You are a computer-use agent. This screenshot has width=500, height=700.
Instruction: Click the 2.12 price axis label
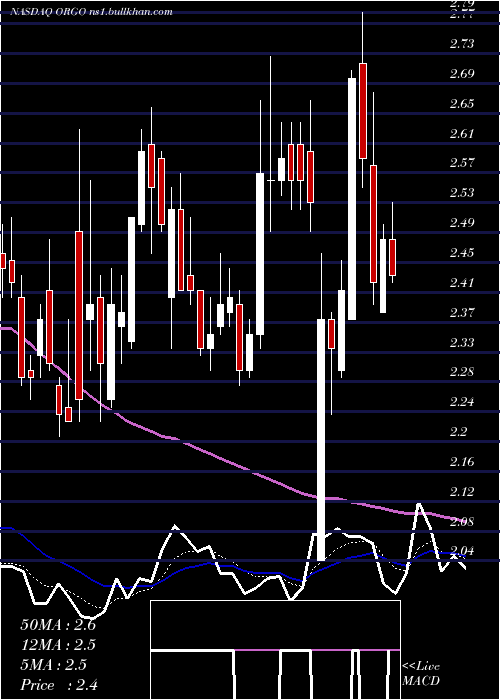462,491
